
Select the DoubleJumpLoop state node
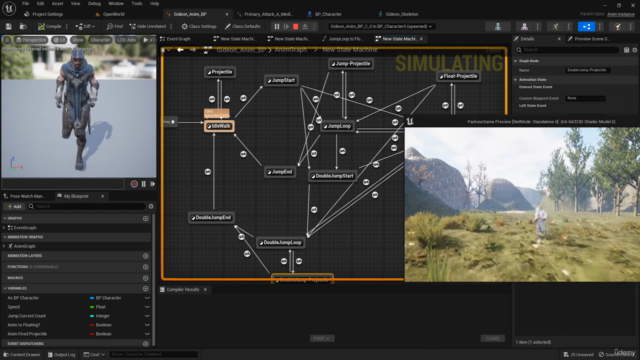click(281, 242)
